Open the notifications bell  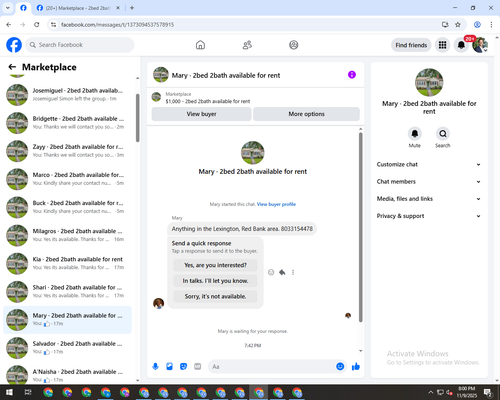click(461, 45)
